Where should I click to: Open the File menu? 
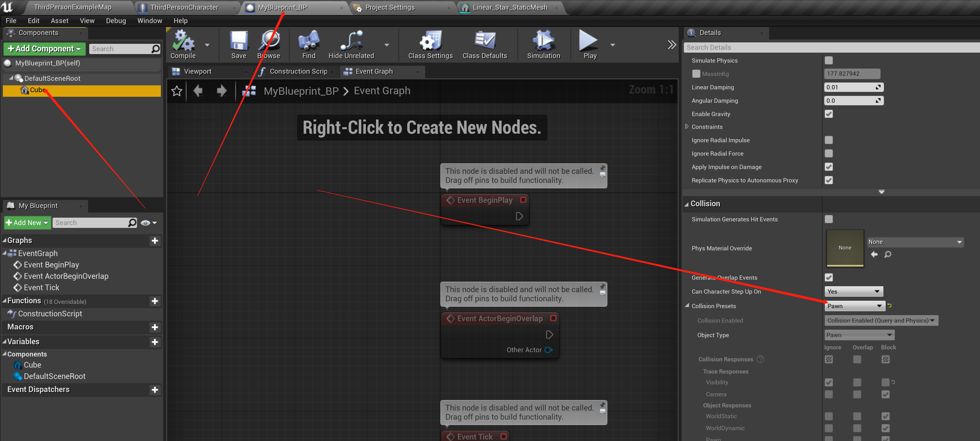pos(11,20)
